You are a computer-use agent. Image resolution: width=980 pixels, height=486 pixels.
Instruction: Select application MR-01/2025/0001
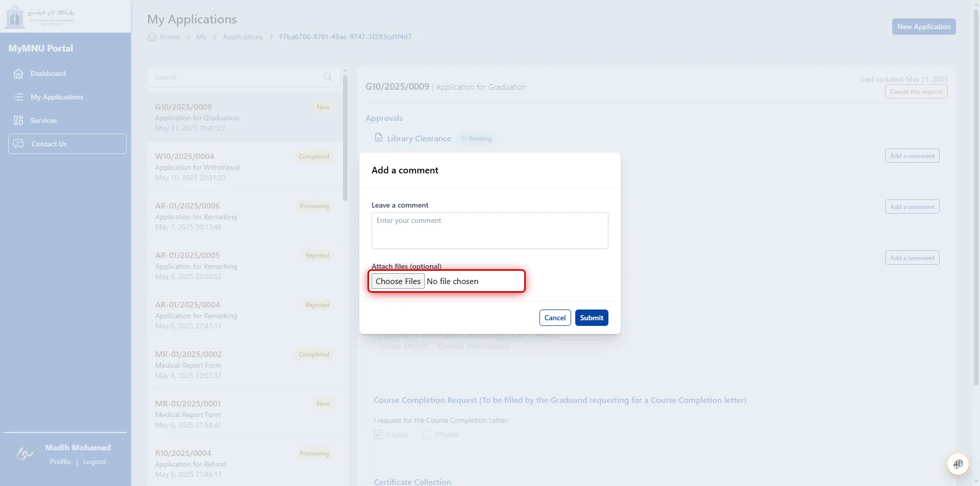point(244,414)
